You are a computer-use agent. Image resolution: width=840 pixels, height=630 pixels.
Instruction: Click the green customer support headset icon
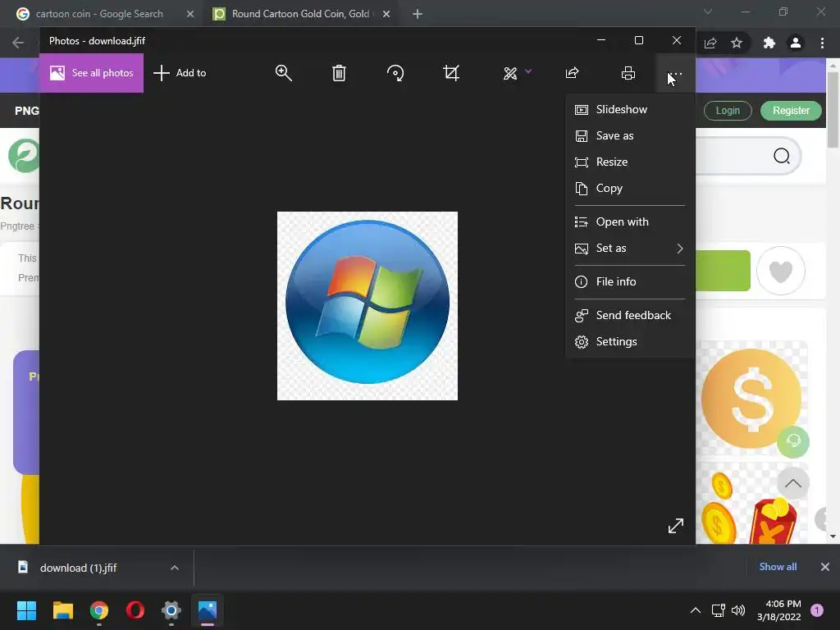(x=793, y=441)
